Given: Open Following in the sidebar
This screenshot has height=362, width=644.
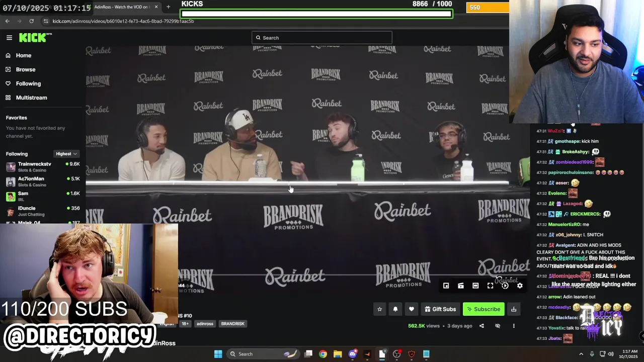Looking at the screenshot, I should tap(28, 83).
